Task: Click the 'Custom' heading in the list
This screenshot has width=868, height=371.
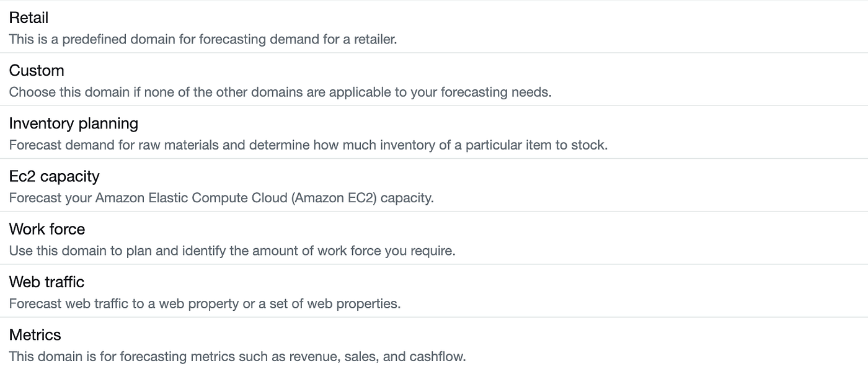Action: pyautogui.click(x=37, y=70)
